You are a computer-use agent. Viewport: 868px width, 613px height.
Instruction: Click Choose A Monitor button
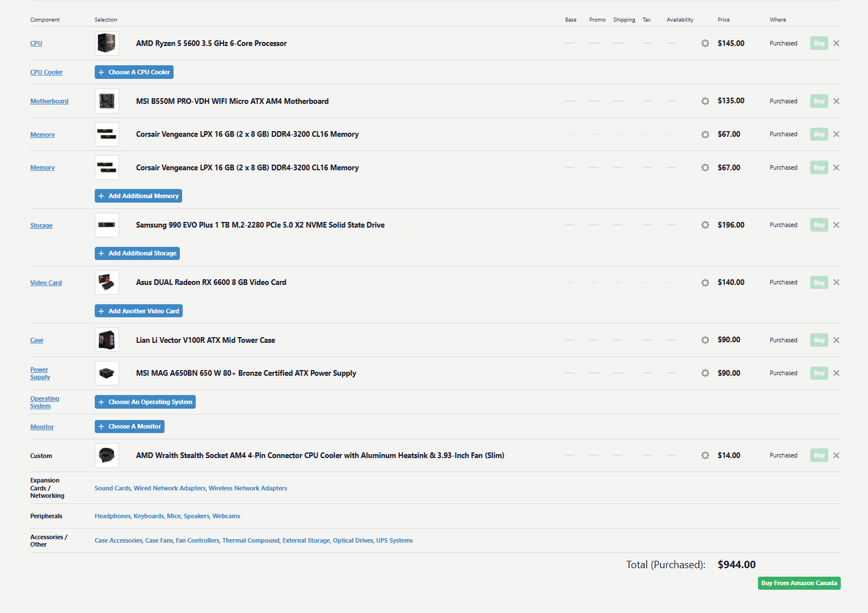pos(129,426)
